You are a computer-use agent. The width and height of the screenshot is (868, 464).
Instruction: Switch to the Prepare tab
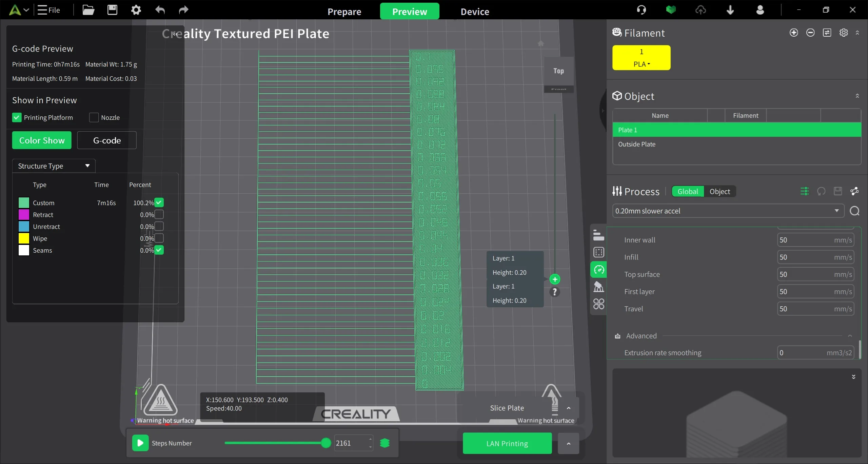click(344, 12)
